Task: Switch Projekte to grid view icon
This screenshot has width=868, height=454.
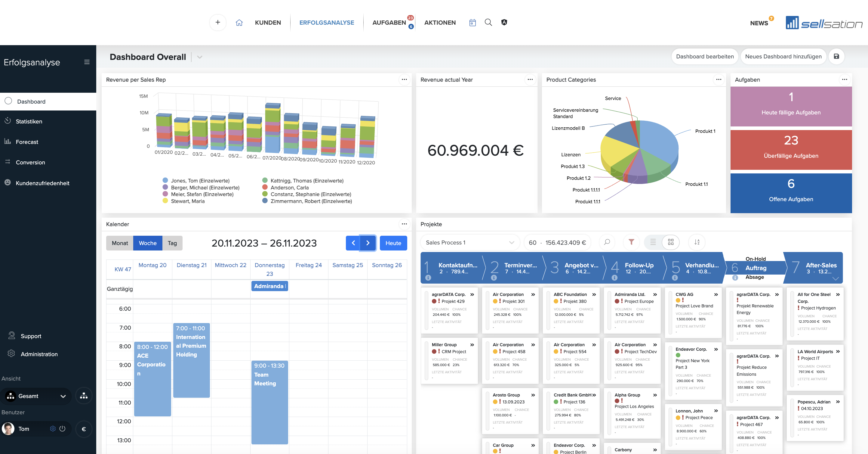Action: click(671, 242)
